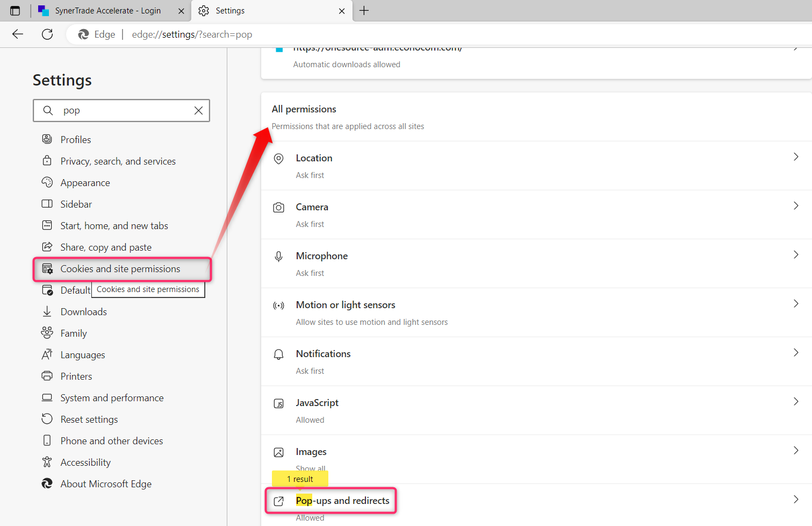This screenshot has width=812, height=526.
Task: Open Pop-ups and redirects settings
Action: point(342,501)
